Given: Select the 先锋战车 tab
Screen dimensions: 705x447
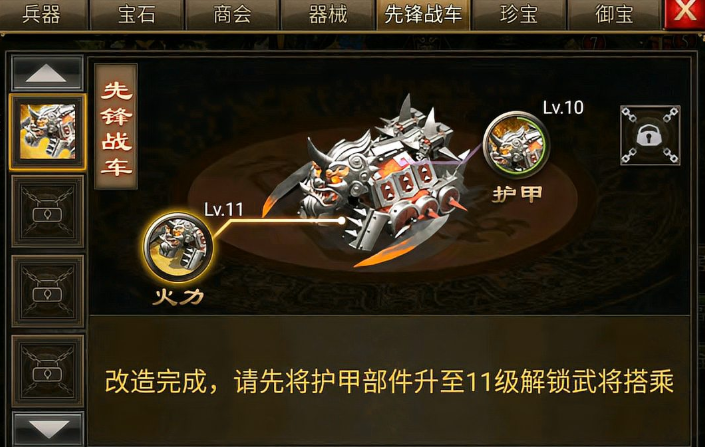Looking at the screenshot, I should point(423,15).
